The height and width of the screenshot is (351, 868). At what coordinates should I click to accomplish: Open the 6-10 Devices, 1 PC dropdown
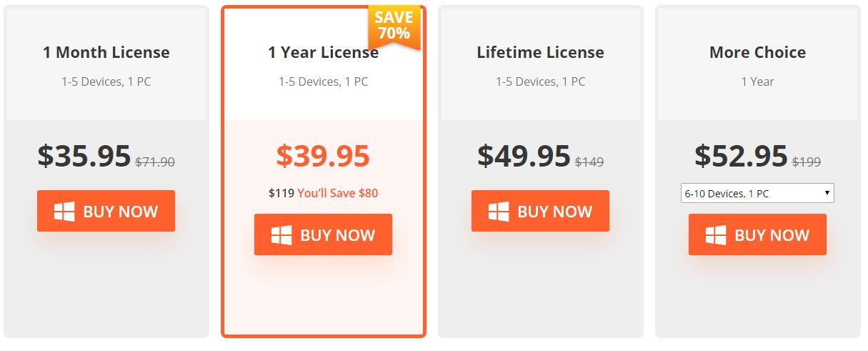click(757, 193)
